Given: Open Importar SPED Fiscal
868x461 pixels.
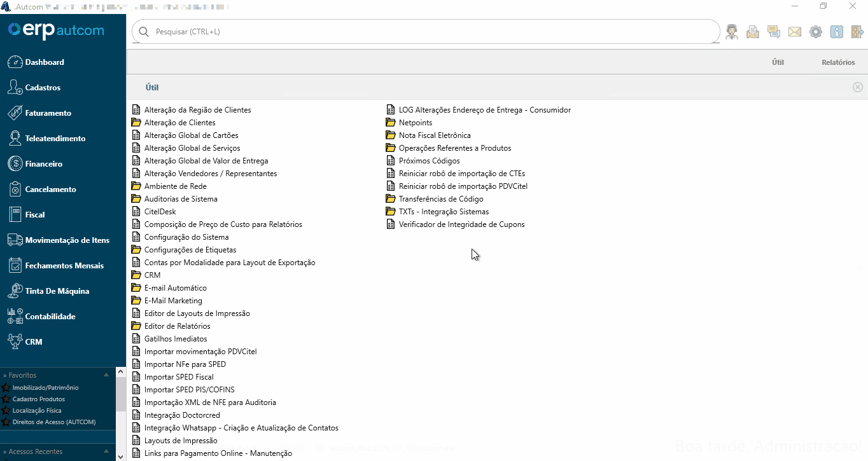Looking at the screenshot, I should (x=179, y=377).
